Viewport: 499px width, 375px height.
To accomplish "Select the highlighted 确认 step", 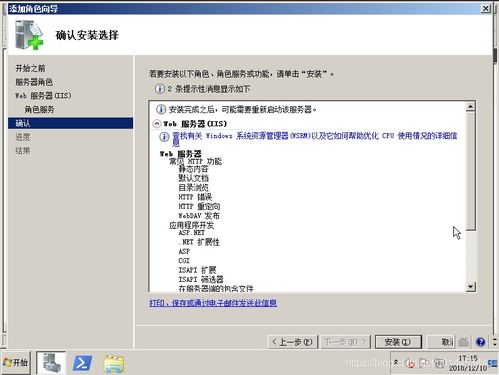I will pyautogui.click(x=70, y=123).
